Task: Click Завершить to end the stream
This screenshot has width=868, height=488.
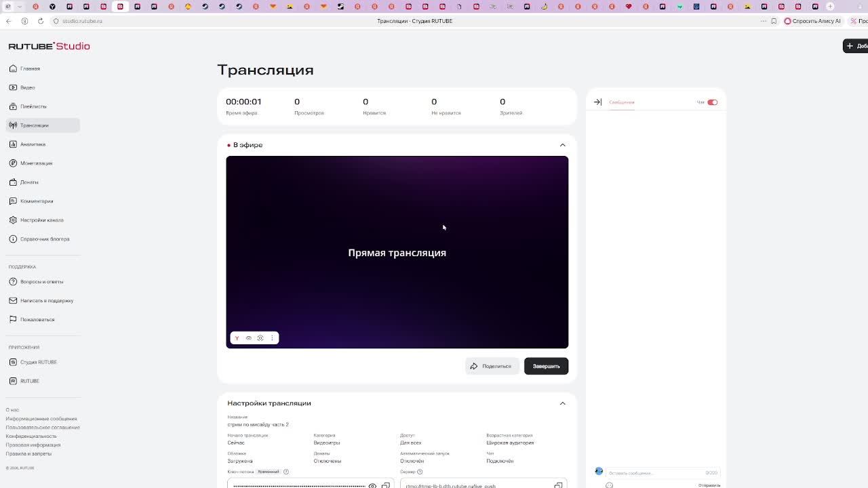Action: 546,366
